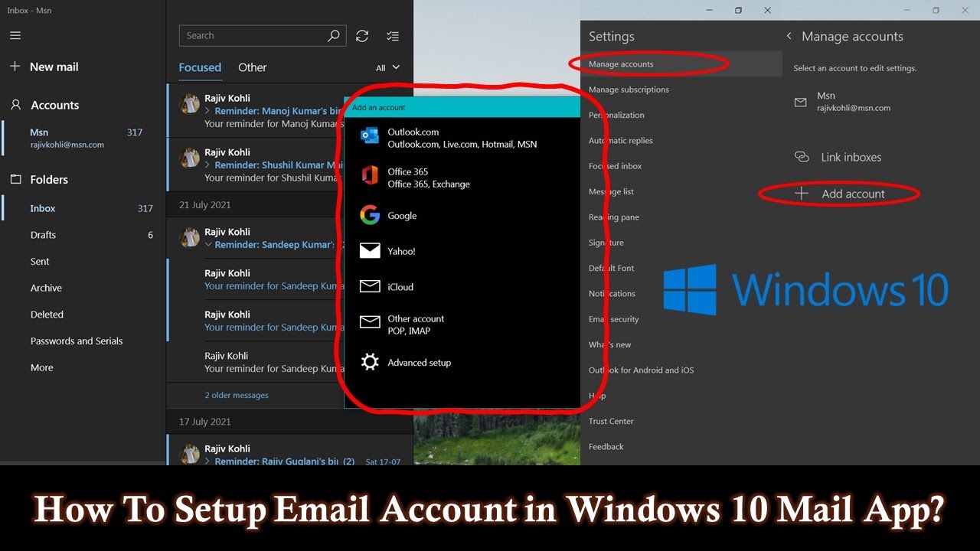Image resolution: width=980 pixels, height=551 pixels.
Task: Click Link inboxes label
Action: (x=851, y=157)
